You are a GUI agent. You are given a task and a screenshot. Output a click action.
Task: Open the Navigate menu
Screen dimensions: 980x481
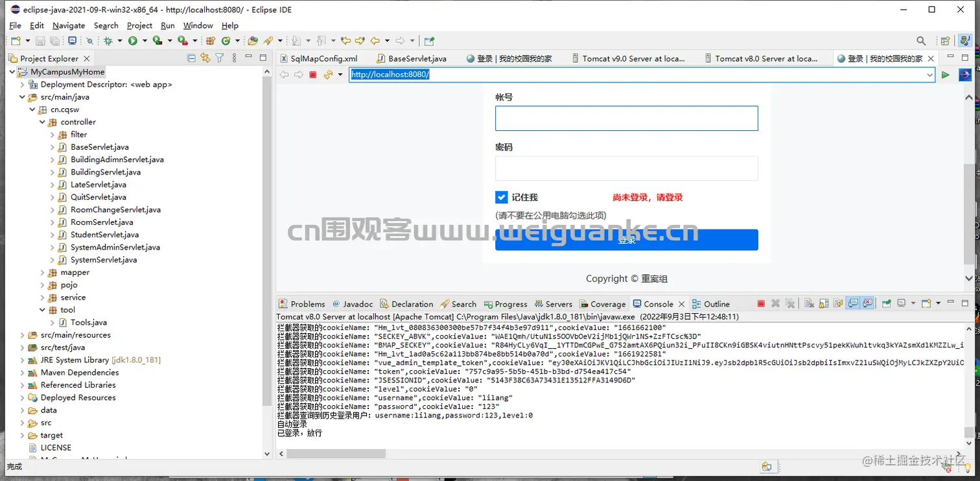tap(69, 25)
